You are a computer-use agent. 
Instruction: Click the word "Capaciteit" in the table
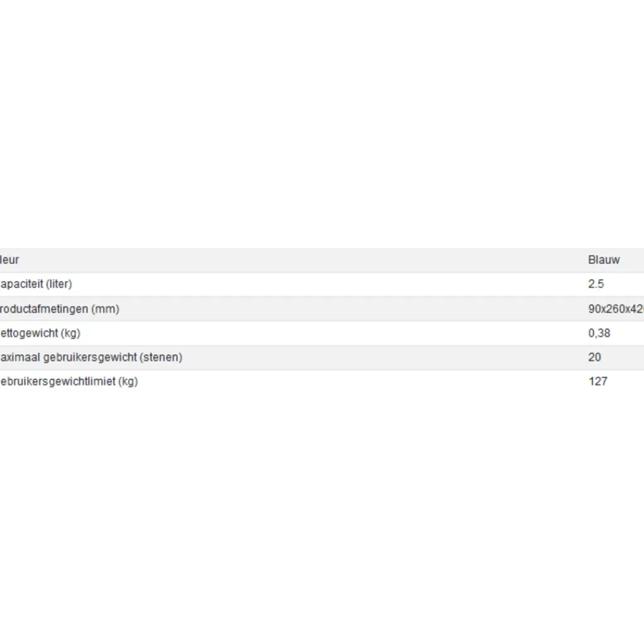pyautogui.click(x=21, y=284)
